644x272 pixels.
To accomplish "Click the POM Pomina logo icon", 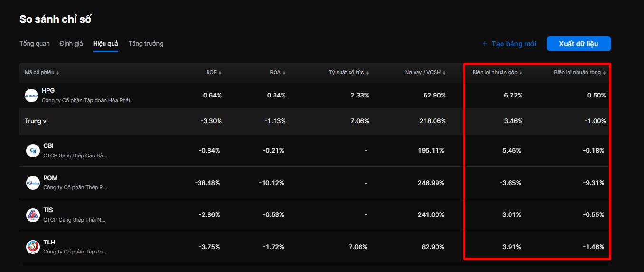I will tap(33, 183).
